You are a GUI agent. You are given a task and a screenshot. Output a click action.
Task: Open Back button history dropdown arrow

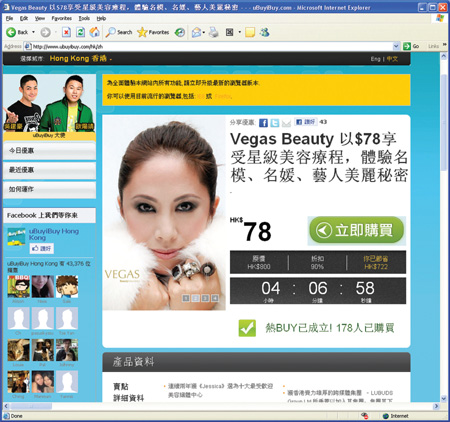point(33,32)
